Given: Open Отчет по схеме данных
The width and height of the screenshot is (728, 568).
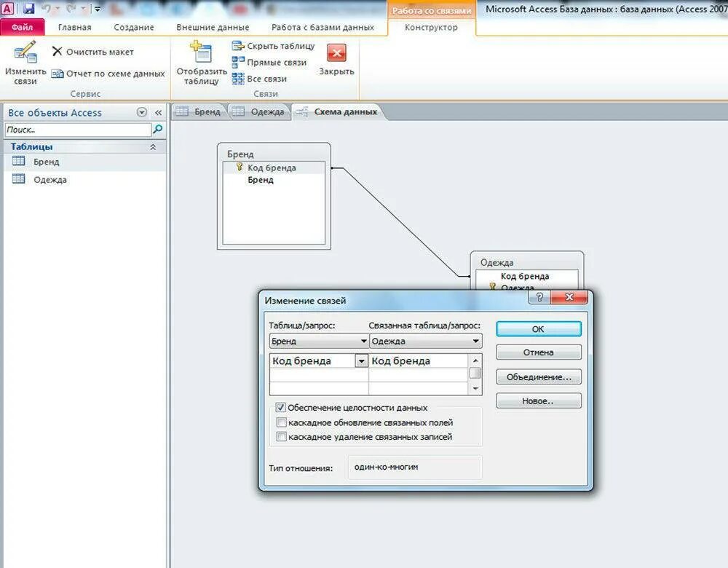Looking at the screenshot, I should (x=108, y=74).
